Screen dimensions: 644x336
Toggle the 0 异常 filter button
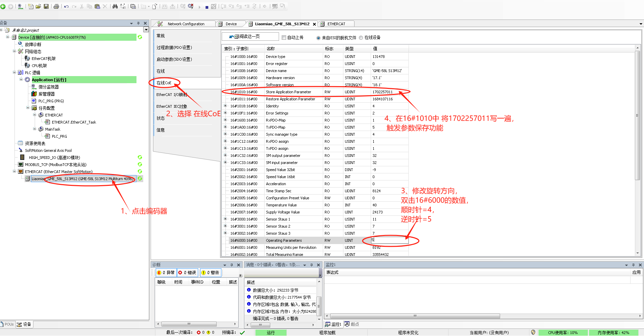click(x=166, y=272)
